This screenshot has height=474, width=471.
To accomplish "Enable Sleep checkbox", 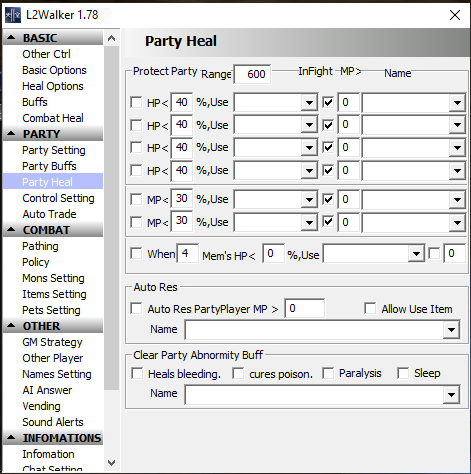I will click(403, 373).
